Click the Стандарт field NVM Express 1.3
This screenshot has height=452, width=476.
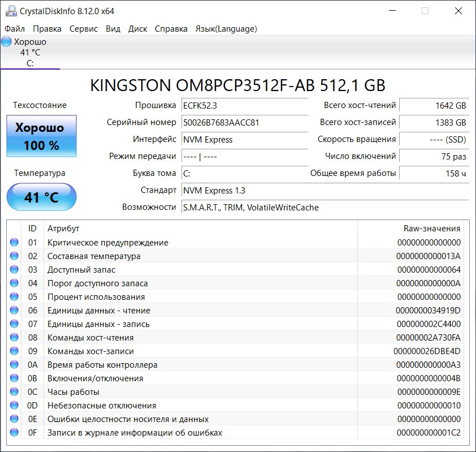pos(325,191)
